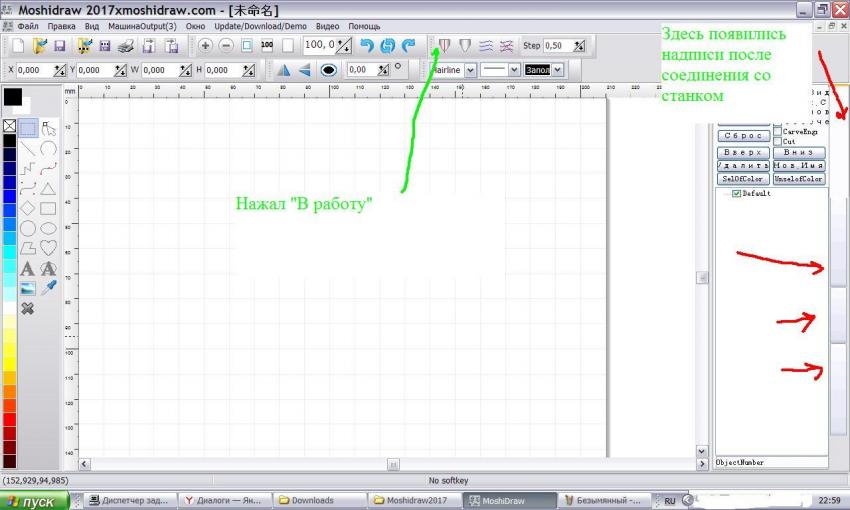The height and width of the screenshot is (510, 850).
Task: Click the undo arrow icon
Action: [x=365, y=46]
